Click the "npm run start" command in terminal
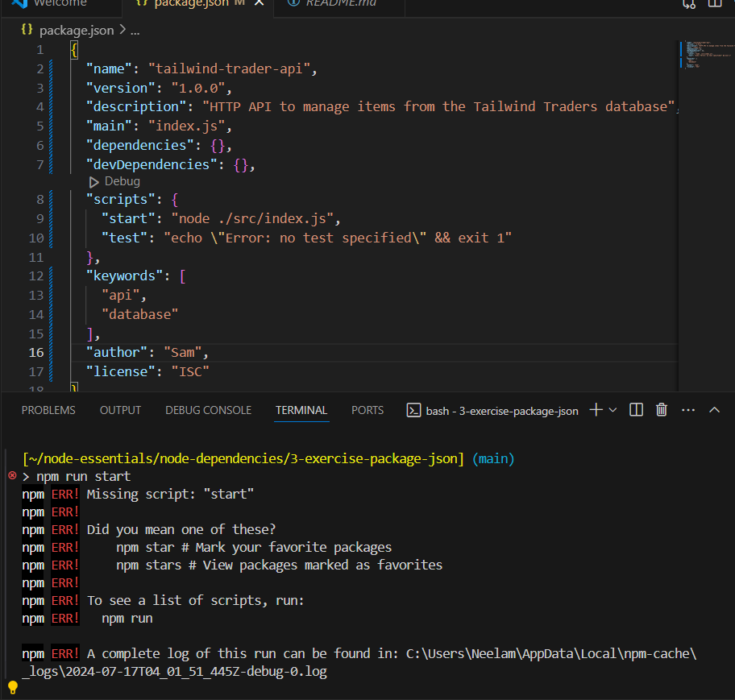The width and height of the screenshot is (735, 700). (x=84, y=477)
